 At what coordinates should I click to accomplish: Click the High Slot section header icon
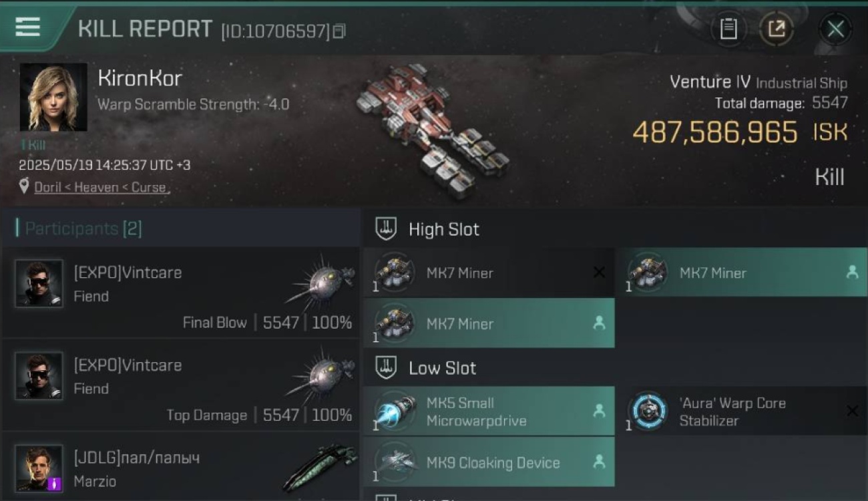click(386, 229)
